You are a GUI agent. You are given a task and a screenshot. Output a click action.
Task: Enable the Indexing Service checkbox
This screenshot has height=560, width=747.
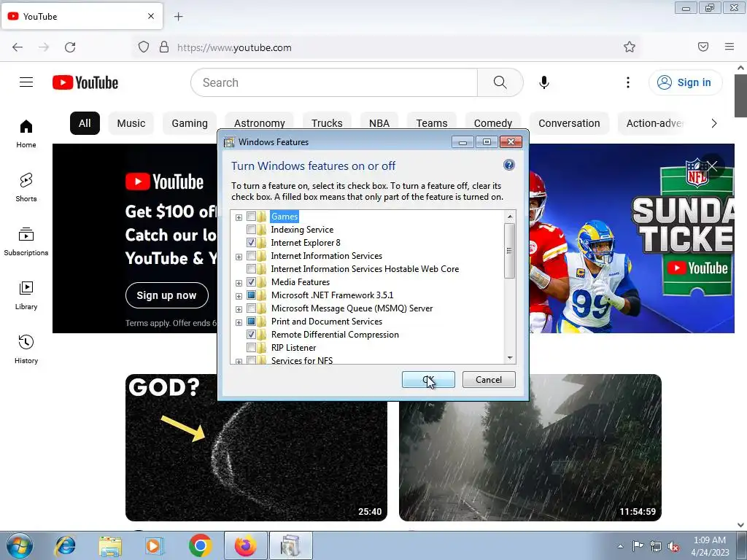(251, 230)
